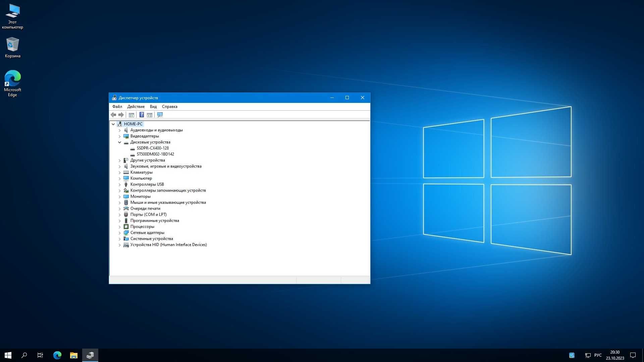Select the SSDPR-CX400-128 drive entry

tap(153, 148)
